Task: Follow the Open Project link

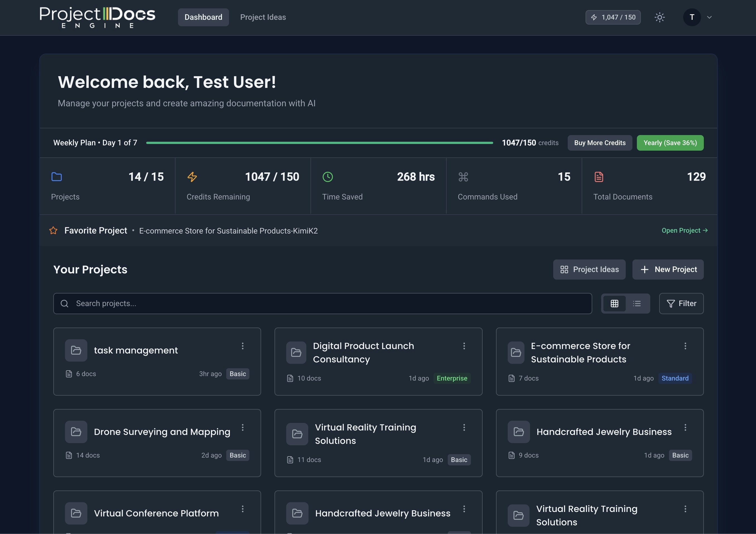Action: [x=685, y=230]
